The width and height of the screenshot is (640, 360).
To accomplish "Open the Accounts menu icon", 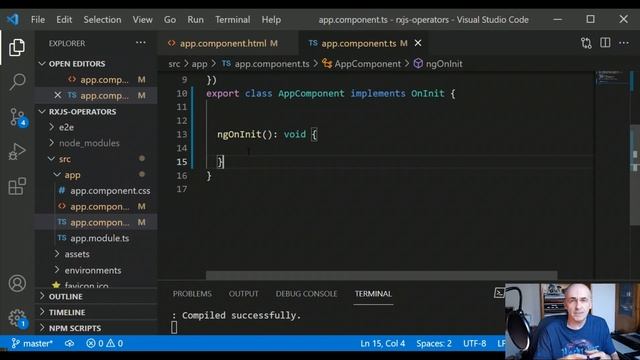I will [17, 283].
